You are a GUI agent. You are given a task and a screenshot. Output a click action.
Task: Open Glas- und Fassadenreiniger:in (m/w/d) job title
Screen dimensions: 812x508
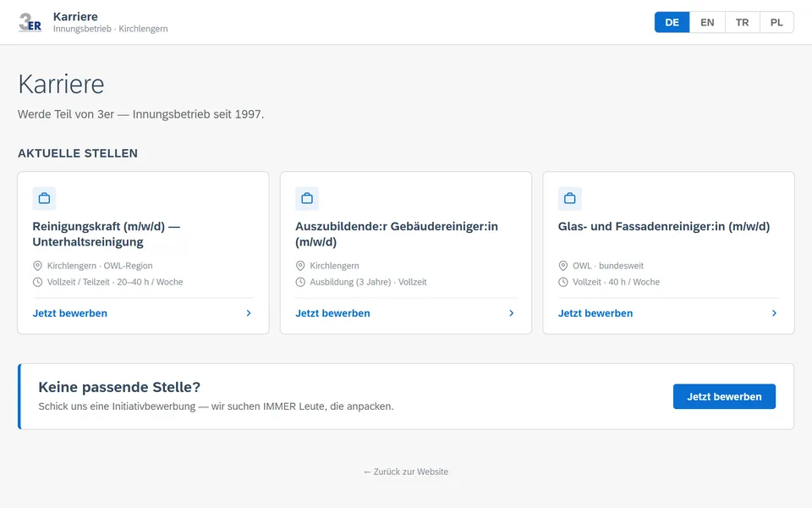pos(664,227)
